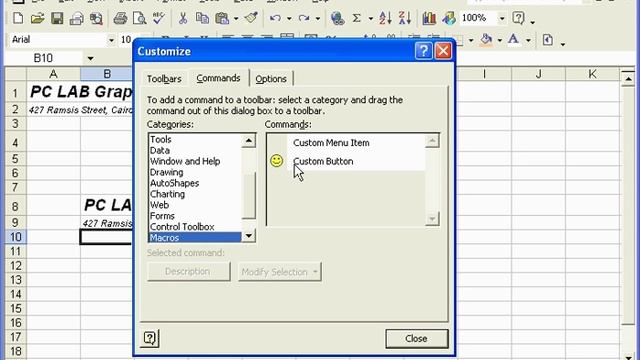Click the Categories list scroll-up arrow
Image resolution: width=640 pixels, height=360 pixels.
tap(249, 141)
